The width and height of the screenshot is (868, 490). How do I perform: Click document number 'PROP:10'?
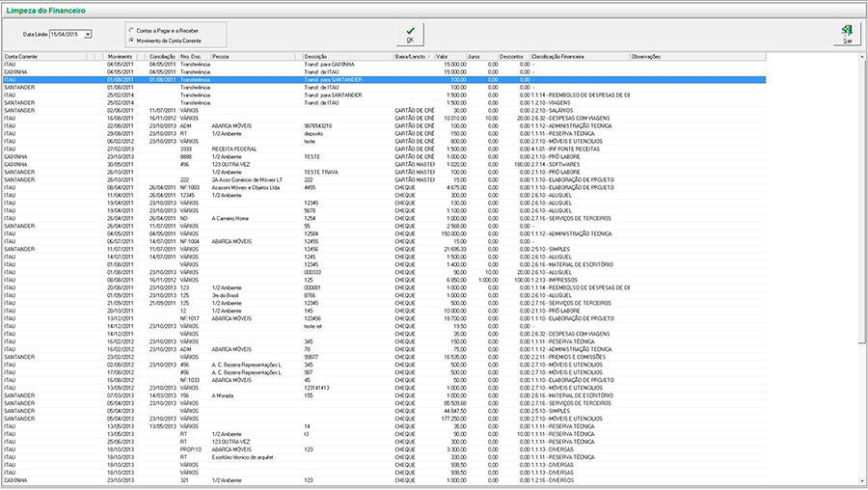pos(191,449)
